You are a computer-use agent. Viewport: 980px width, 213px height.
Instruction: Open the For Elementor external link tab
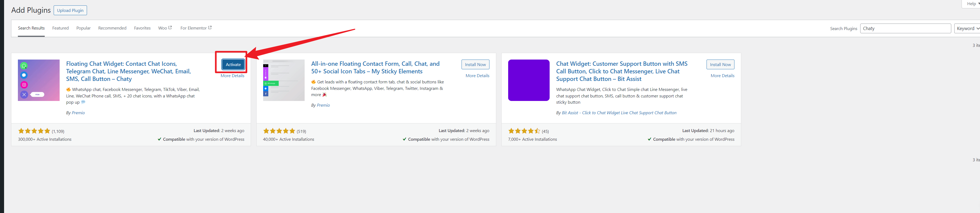coord(196,28)
